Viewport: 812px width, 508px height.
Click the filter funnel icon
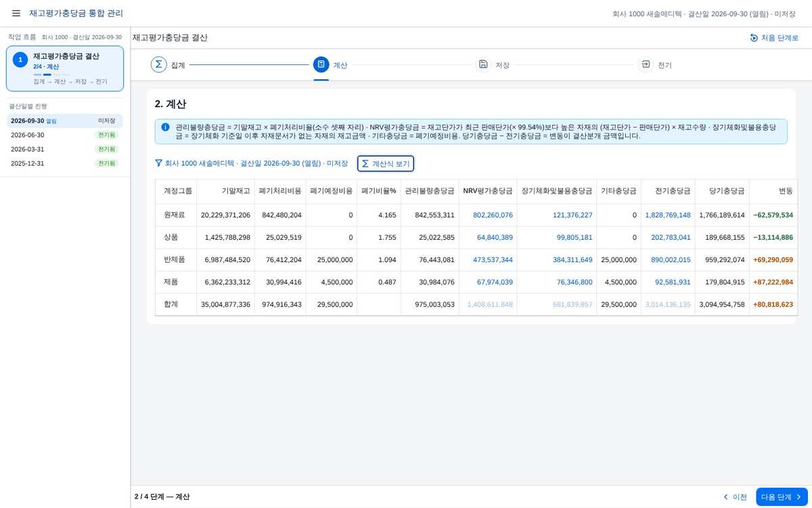[158, 163]
